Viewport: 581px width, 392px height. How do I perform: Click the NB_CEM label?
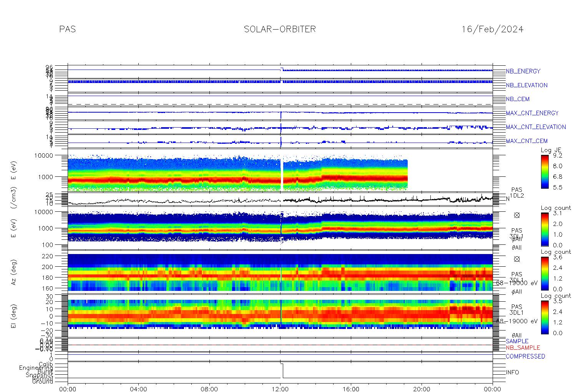(x=518, y=99)
